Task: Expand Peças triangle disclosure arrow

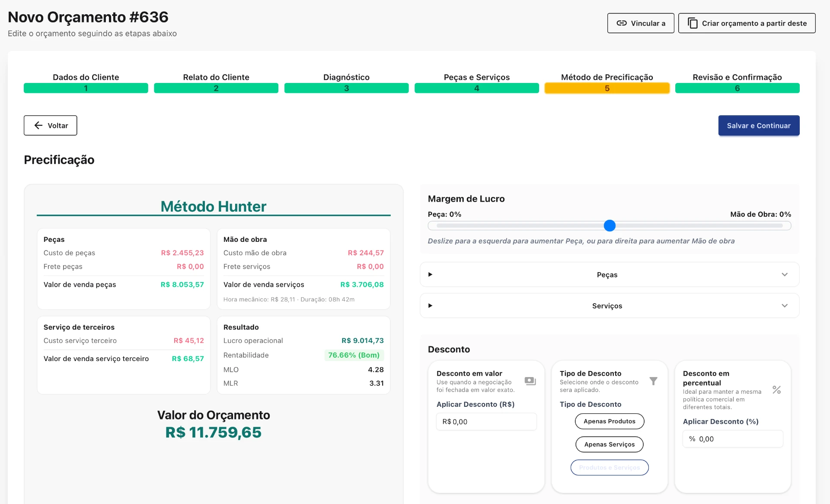Action: (x=430, y=274)
